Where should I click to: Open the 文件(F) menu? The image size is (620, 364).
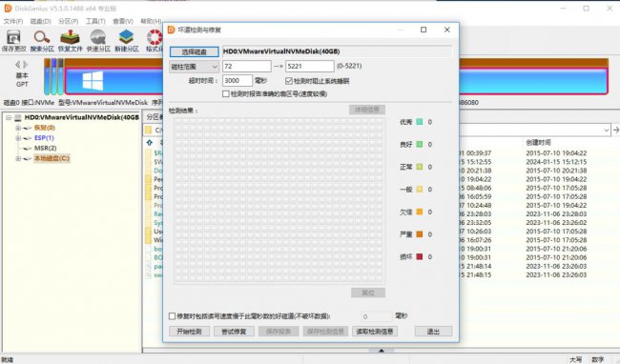click(x=13, y=21)
